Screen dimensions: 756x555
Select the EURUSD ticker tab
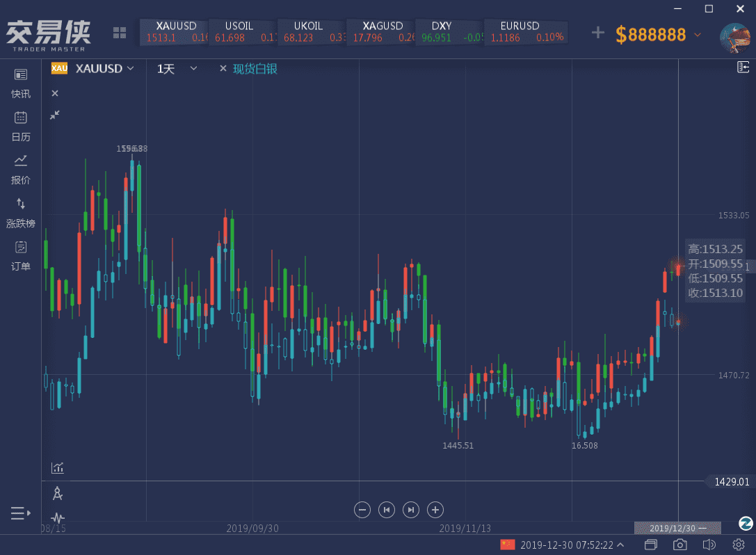(526, 32)
